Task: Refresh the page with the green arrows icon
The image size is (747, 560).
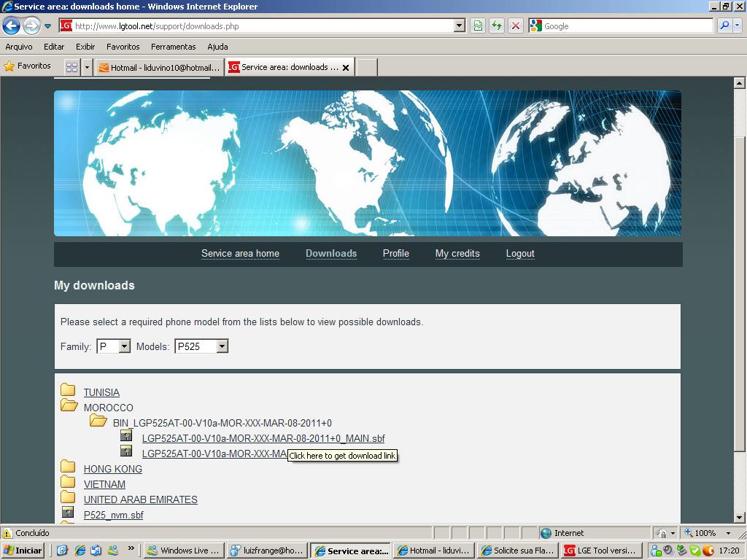Action: [x=497, y=26]
